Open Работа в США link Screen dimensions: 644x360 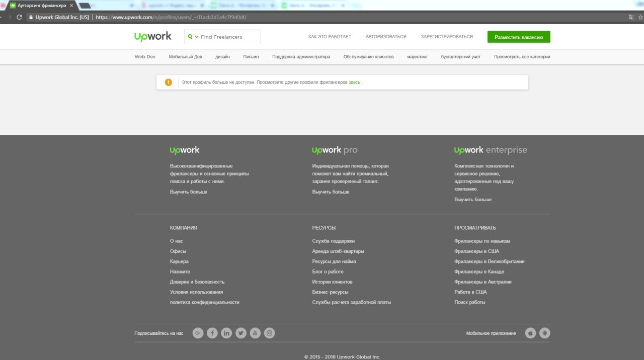470,292
